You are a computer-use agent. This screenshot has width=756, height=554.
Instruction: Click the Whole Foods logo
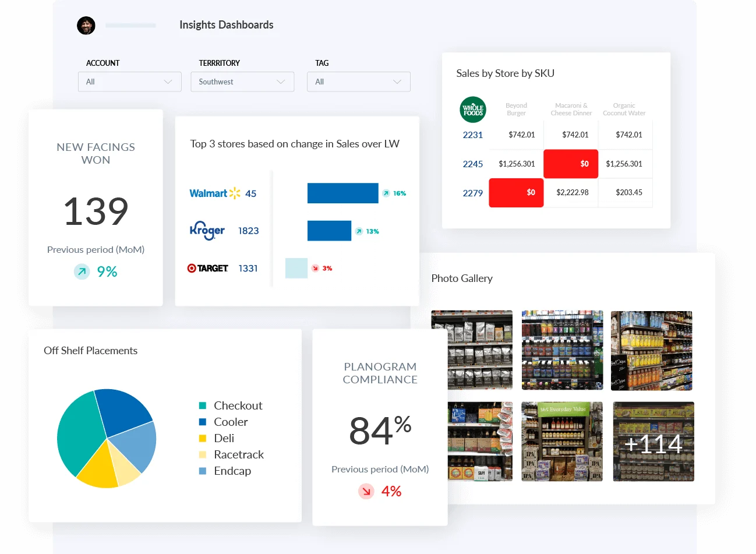[x=473, y=110]
